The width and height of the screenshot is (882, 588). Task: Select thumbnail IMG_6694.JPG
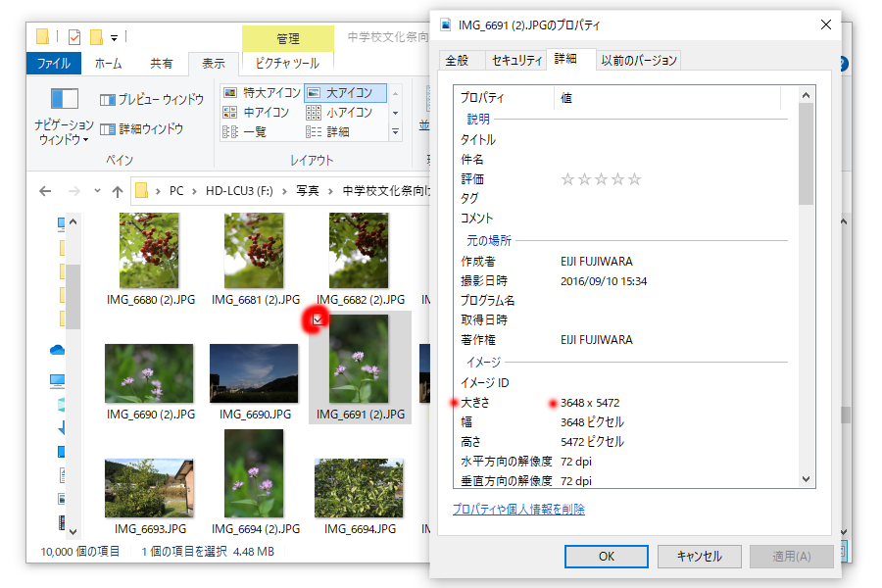(x=359, y=488)
